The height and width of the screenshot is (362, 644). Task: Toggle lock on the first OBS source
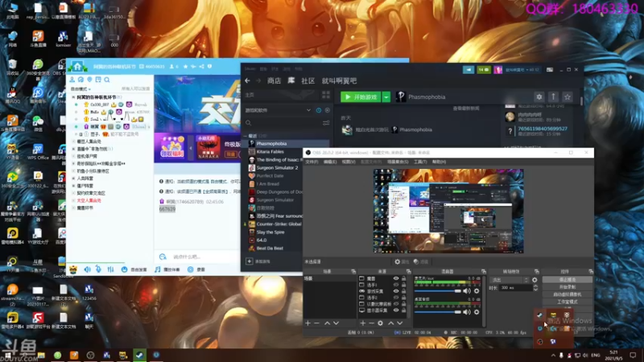click(404, 278)
